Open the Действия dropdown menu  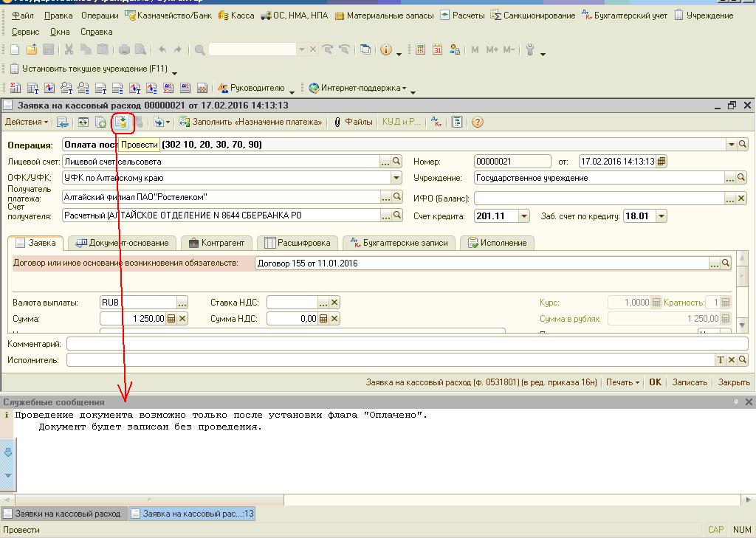click(27, 122)
